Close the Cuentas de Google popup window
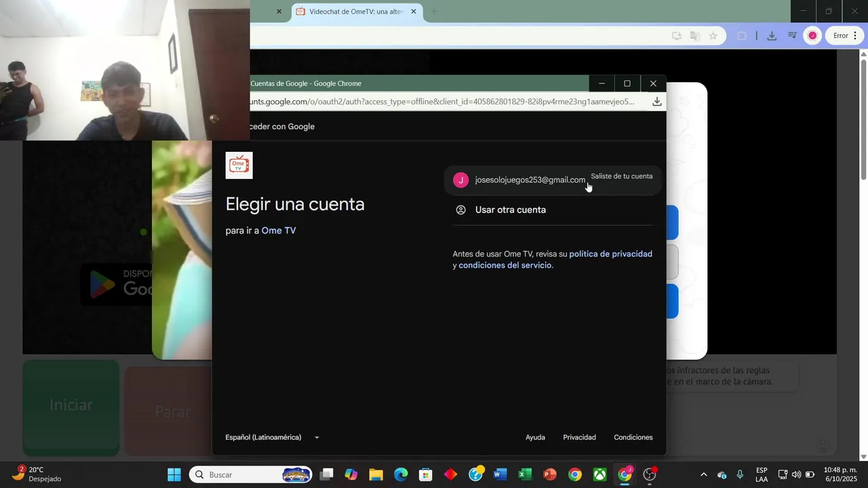This screenshot has width=868, height=488. 653,83
